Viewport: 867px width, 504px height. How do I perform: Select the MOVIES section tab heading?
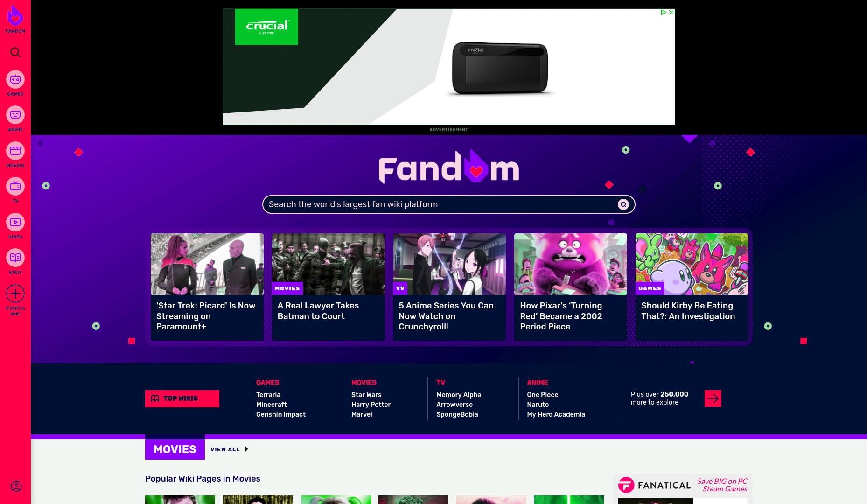(x=175, y=449)
